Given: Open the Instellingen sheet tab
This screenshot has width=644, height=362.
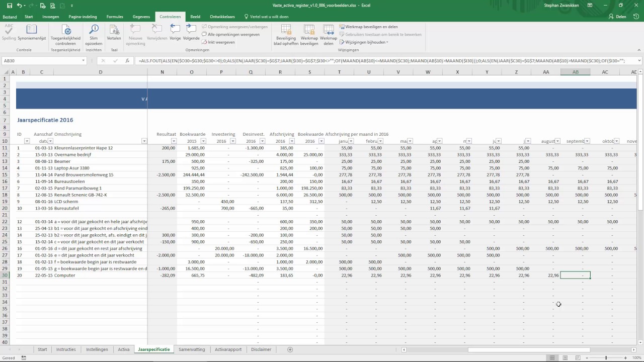Looking at the screenshot, I should [97, 349].
